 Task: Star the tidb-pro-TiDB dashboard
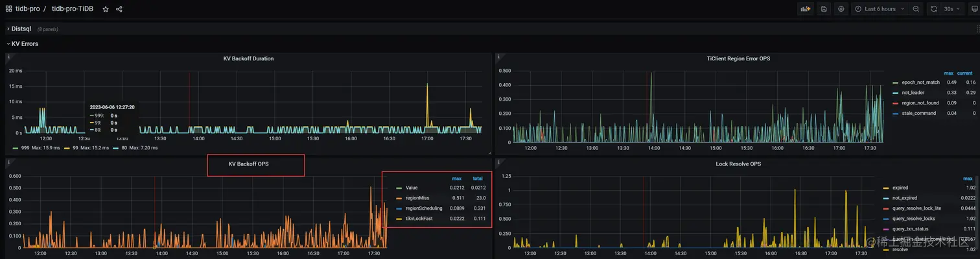106,9
